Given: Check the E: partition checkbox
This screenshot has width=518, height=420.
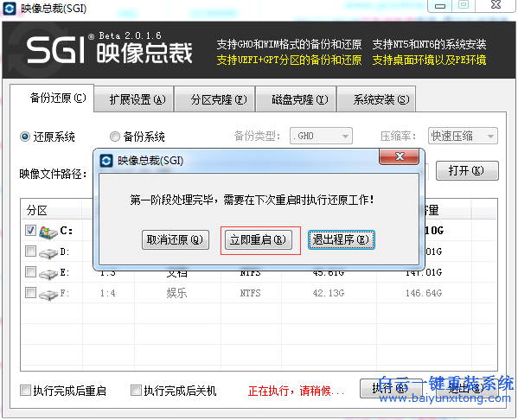Looking at the screenshot, I should coord(30,272).
